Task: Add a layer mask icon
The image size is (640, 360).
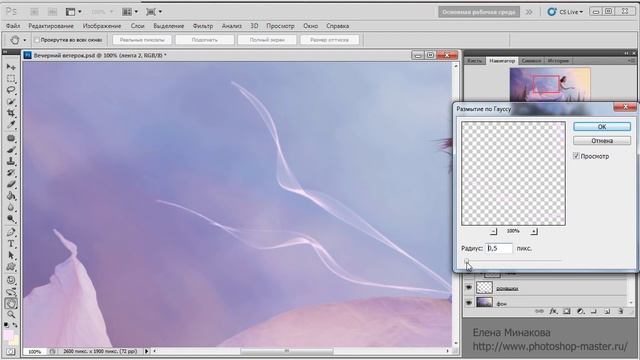Action: click(x=567, y=311)
